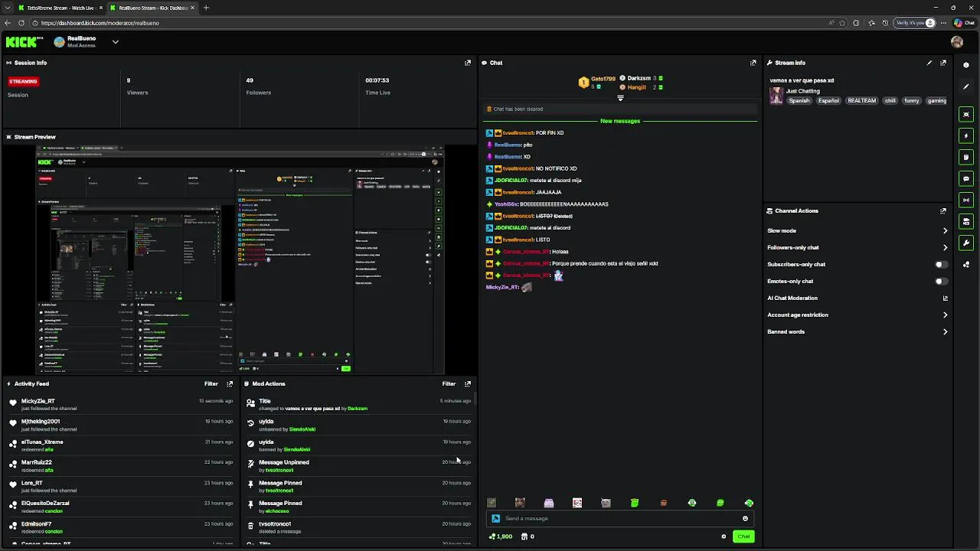Collapse the top chatters leaderboard arrow
Screen dimensions: 980x551
tap(620, 98)
